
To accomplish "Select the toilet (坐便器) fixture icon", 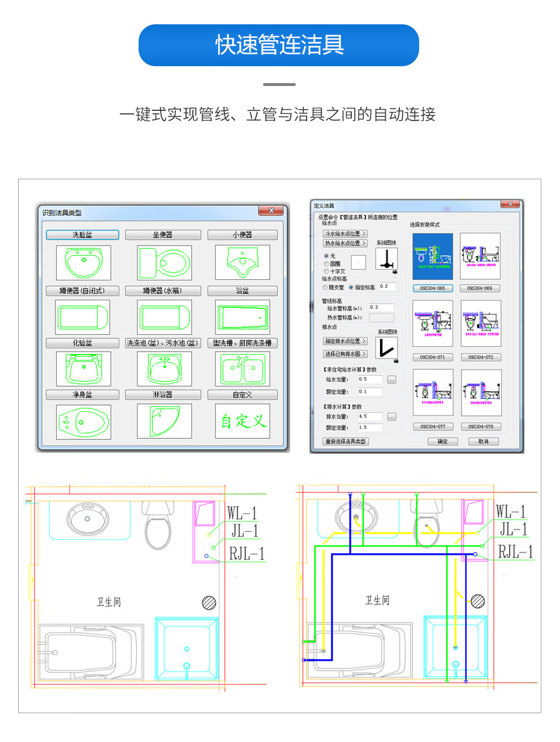I will click(164, 262).
